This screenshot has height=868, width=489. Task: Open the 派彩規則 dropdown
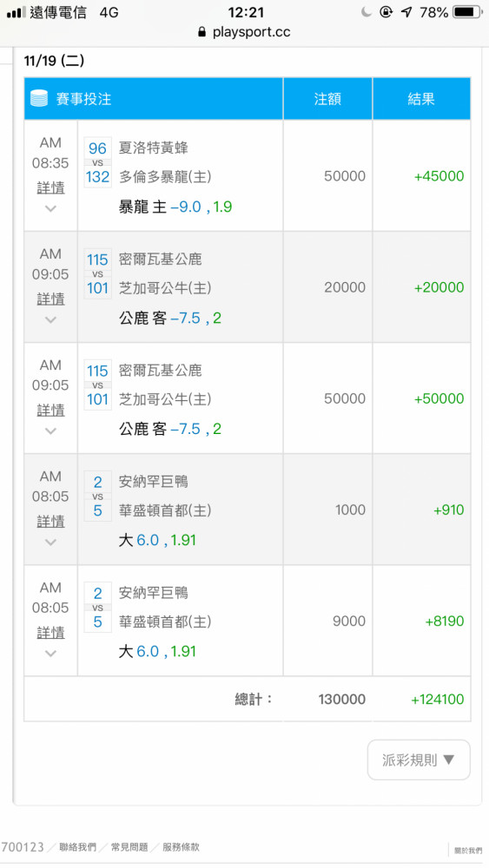[x=419, y=760]
